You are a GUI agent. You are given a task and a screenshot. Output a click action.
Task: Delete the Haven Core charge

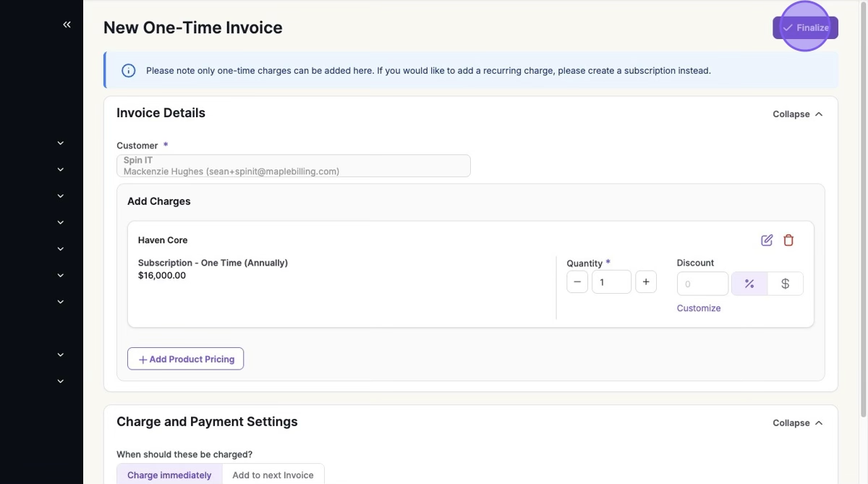[x=788, y=240]
